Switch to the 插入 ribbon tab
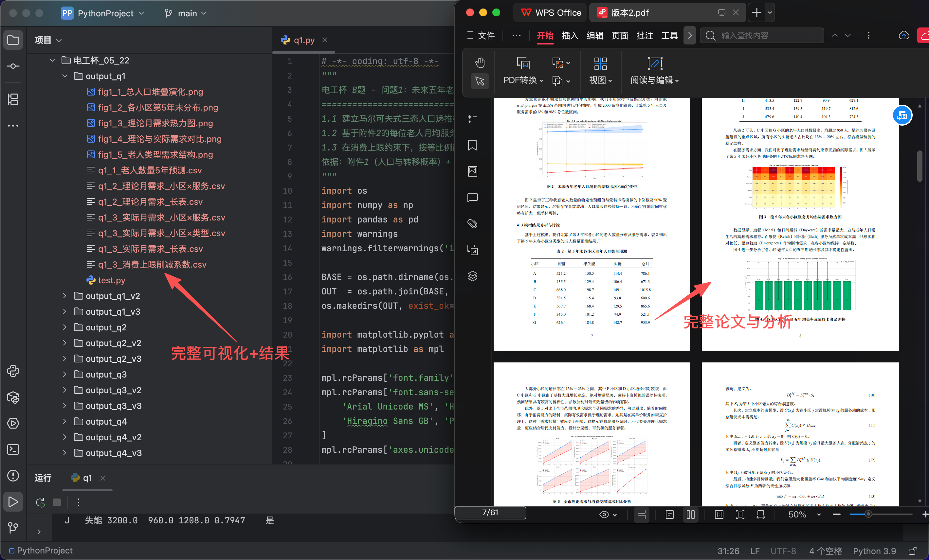The image size is (929, 560). coord(569,35)
